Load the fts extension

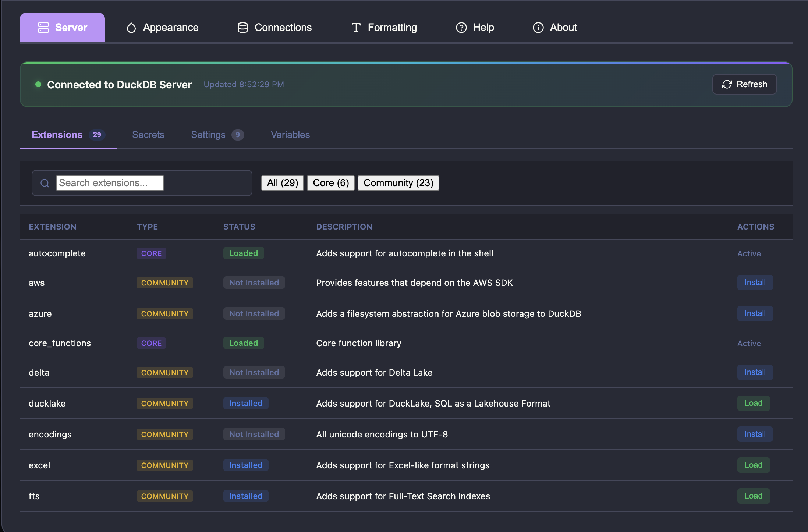[753, 496]
